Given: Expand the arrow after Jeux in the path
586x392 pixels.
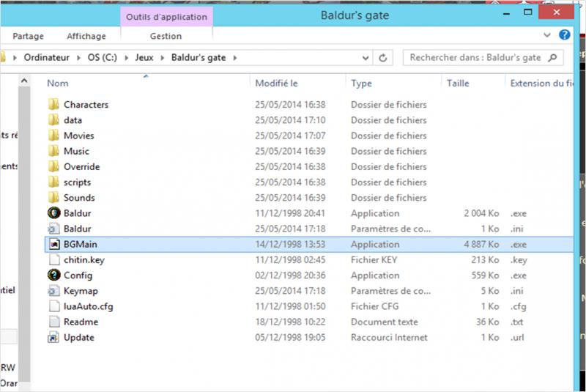Looking at the screenshot, I should pos(162,58).
